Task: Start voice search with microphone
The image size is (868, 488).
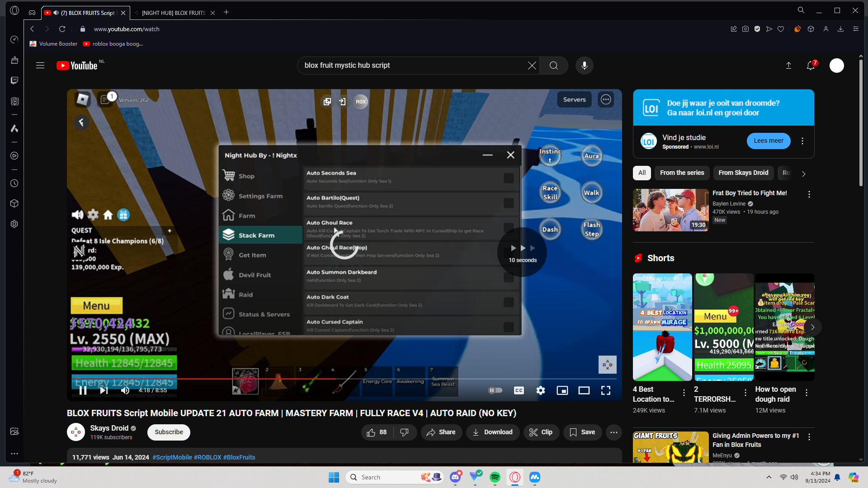Action: pyautogui.click(x=585, y=66)
